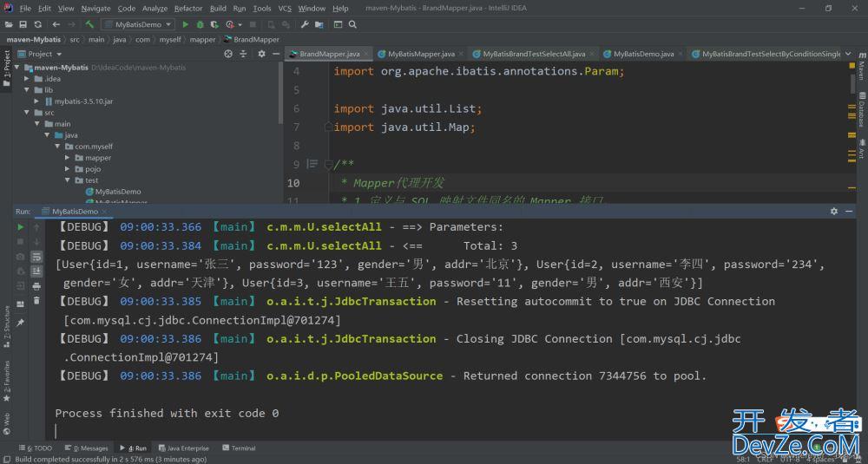
Task: Fold the comment block at line 9
Action: pos(328,164)
